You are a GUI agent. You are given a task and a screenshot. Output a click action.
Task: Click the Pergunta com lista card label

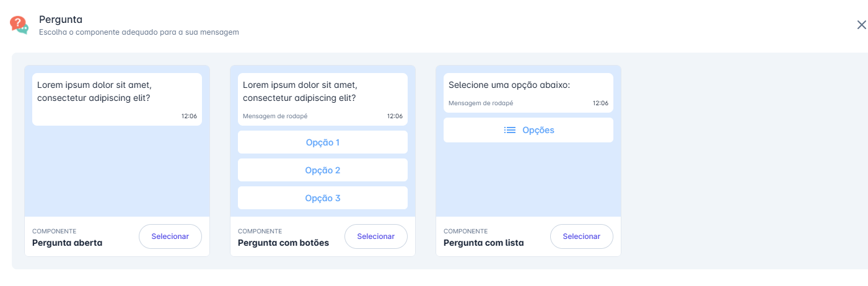(484, 243)
